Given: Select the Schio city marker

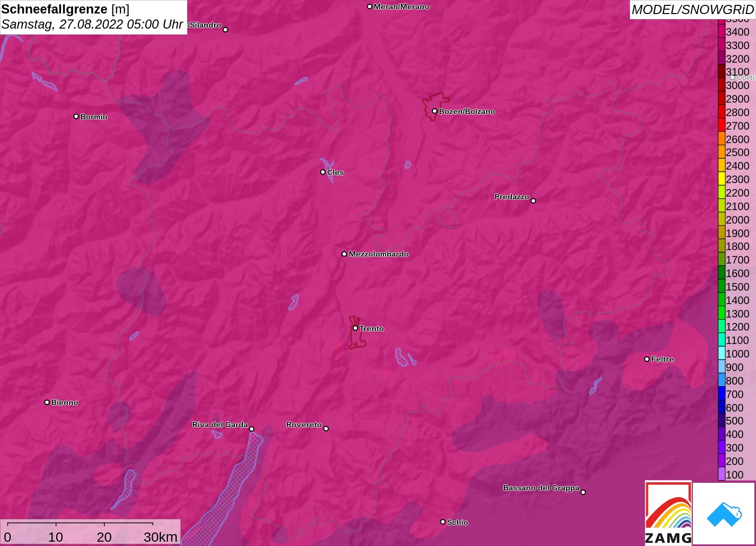Looking at the screenshot, I should [x=443, y=522].
